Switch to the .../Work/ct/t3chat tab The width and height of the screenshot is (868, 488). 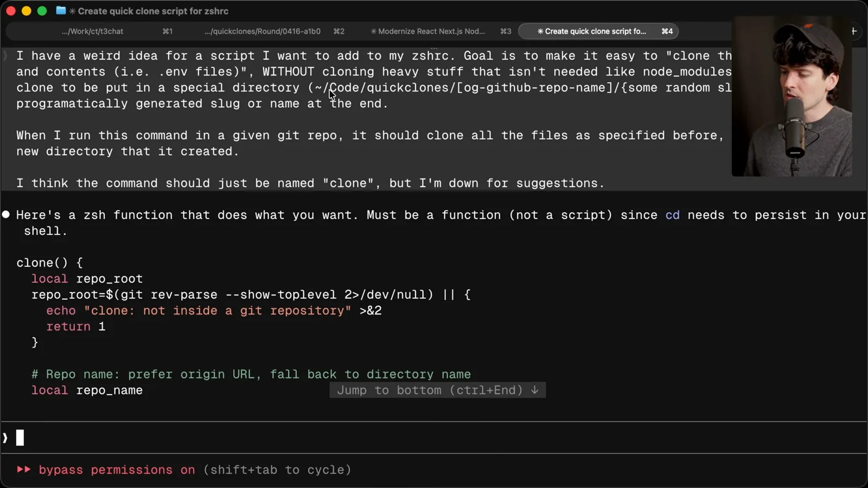(92, 31)
